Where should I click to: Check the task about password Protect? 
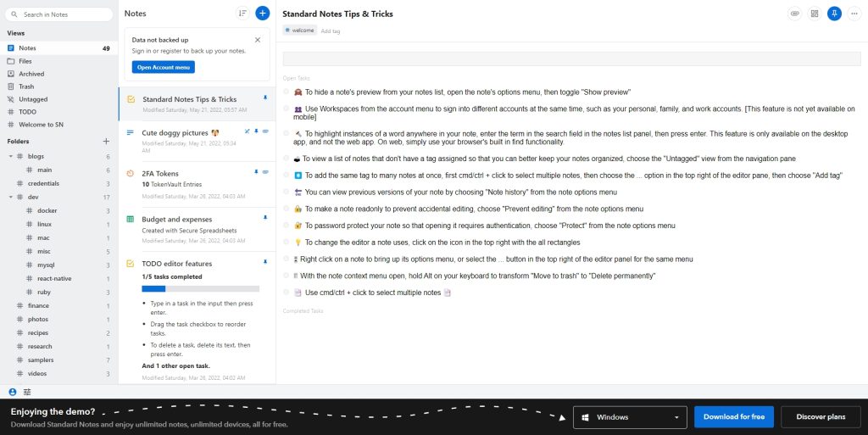(287, 226)
